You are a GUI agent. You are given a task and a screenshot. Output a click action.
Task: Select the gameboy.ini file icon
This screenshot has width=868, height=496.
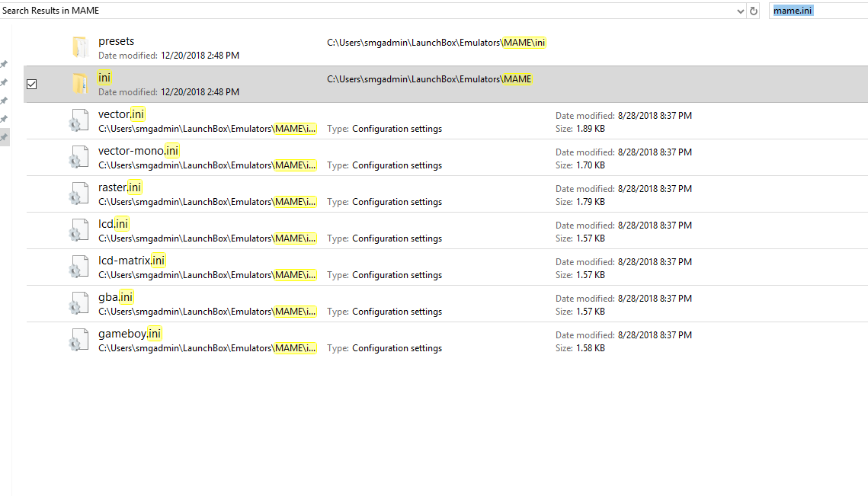[x=78, y=339]
